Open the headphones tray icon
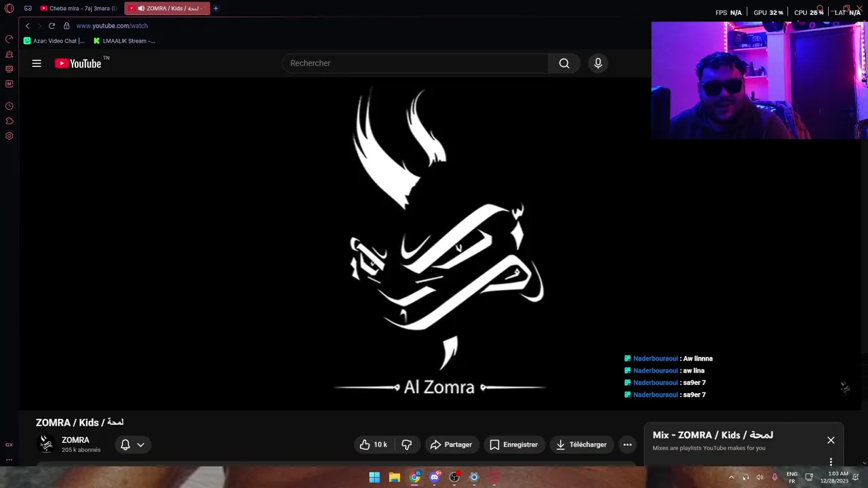868x488 pixels. pos(745,477)
